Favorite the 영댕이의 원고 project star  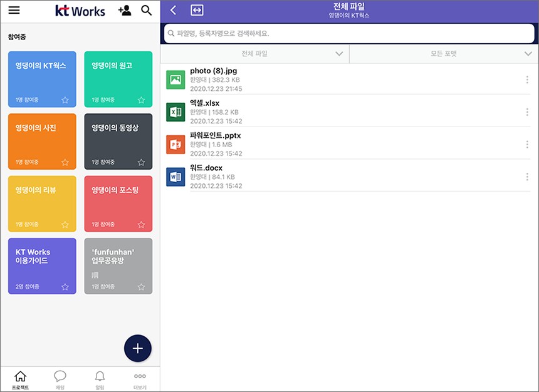pos(141,100)
